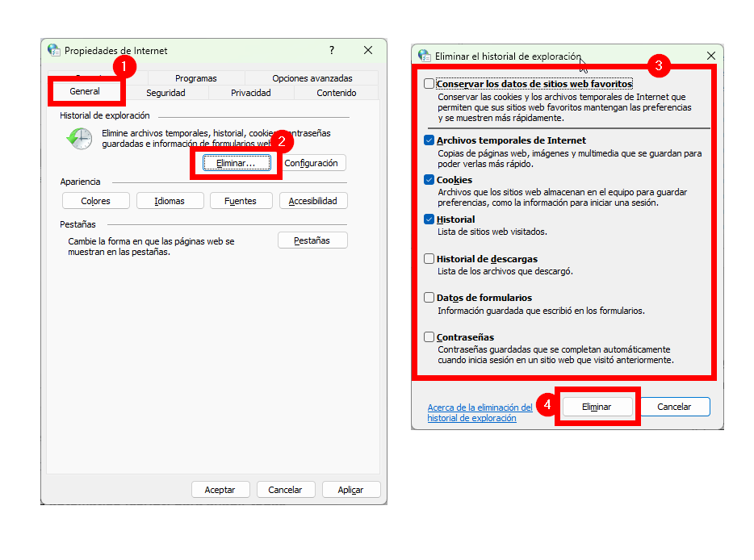Open the Privacidad tab
Screen dimensions: 754x560
[251, 93]
